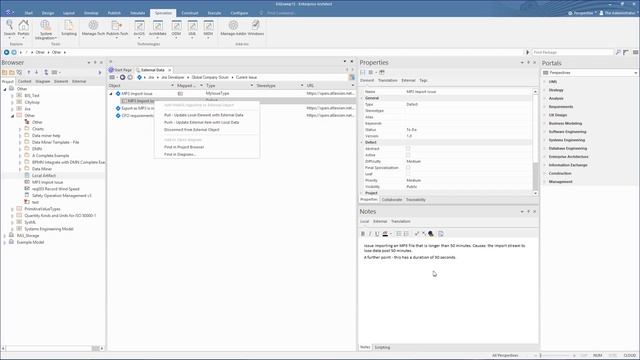This screenshot has height=360, width=640.
Task: Select the ArchiMate technology icon
Action: (158, 29)
